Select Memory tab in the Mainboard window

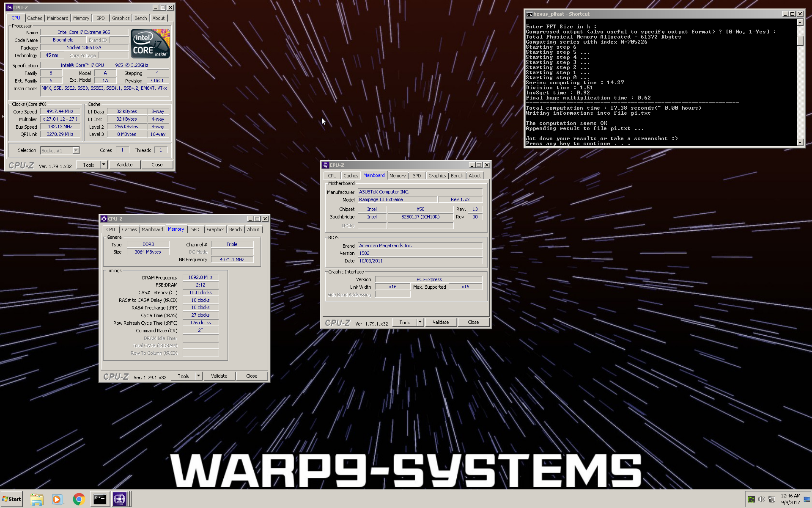click(x=398, y=176)
